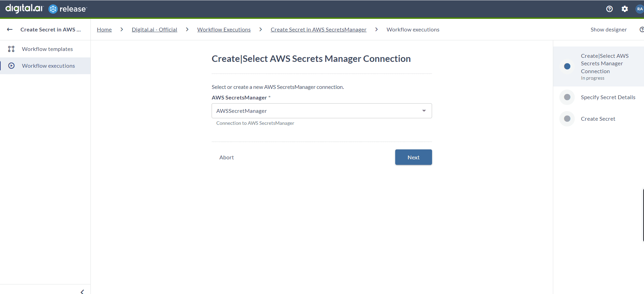Click the Workflow executions breadcrumb text
This screenshot has height=294, width=644.
pyautogui.click(x=413, y=29)
